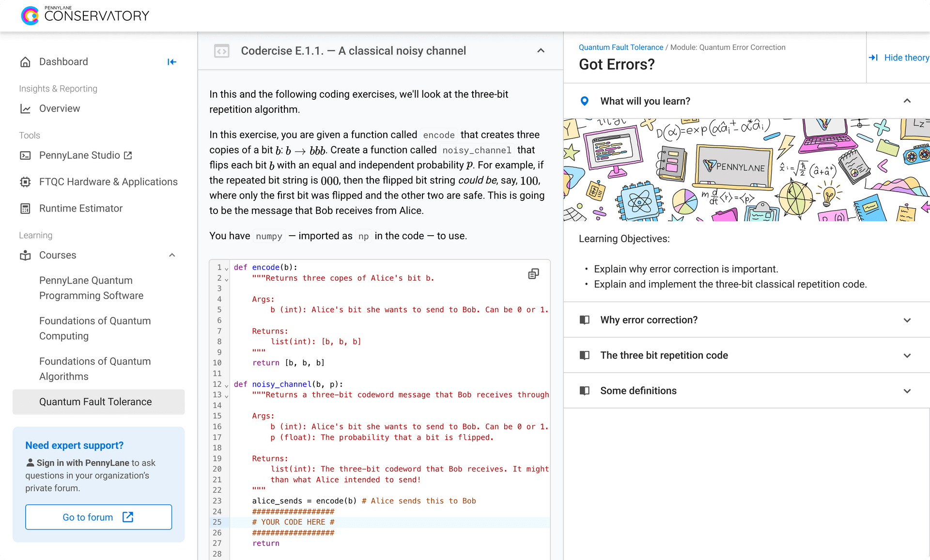Click the PennyLane Studio terminal icon
The height and width of the screenshot is (560, 930).
tap(26, 155)
